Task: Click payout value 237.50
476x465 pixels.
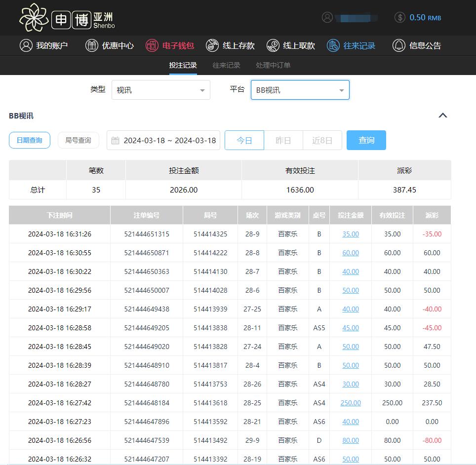Action: point(432,403)
